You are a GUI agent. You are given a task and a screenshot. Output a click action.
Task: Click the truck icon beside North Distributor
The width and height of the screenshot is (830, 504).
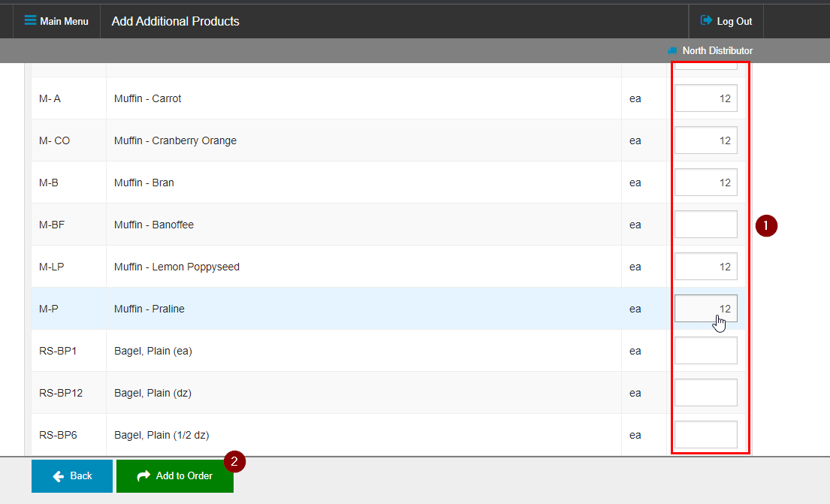[672, 51]
